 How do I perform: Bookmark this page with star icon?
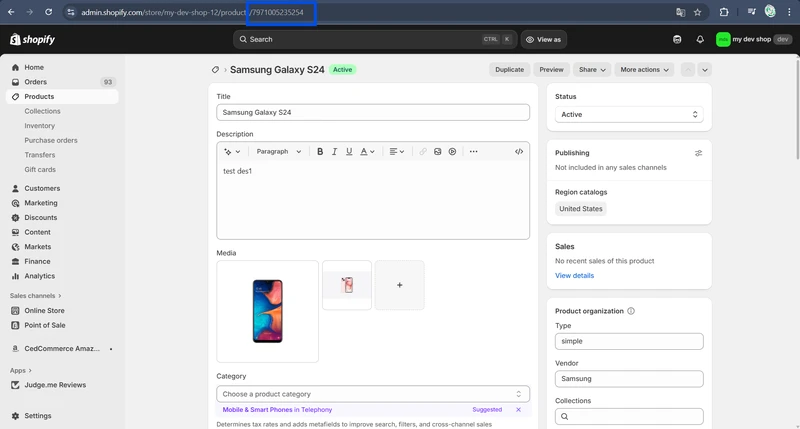click(x=697, y=12)
